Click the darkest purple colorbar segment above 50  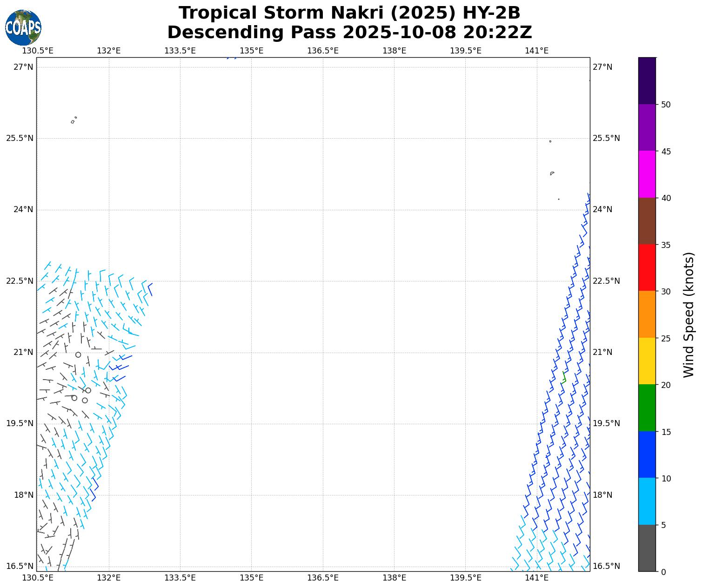(647, 80)
